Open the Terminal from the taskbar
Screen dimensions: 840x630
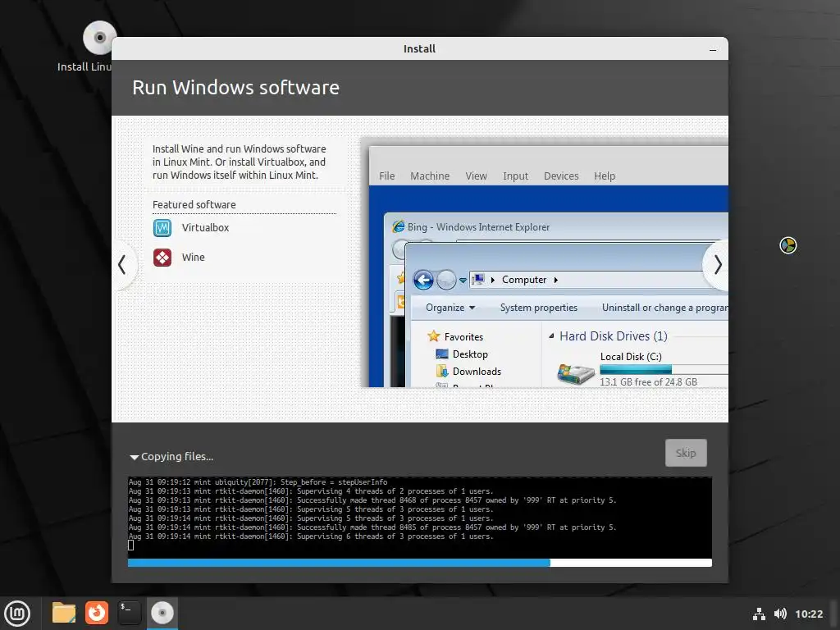(x=129, y=613)
